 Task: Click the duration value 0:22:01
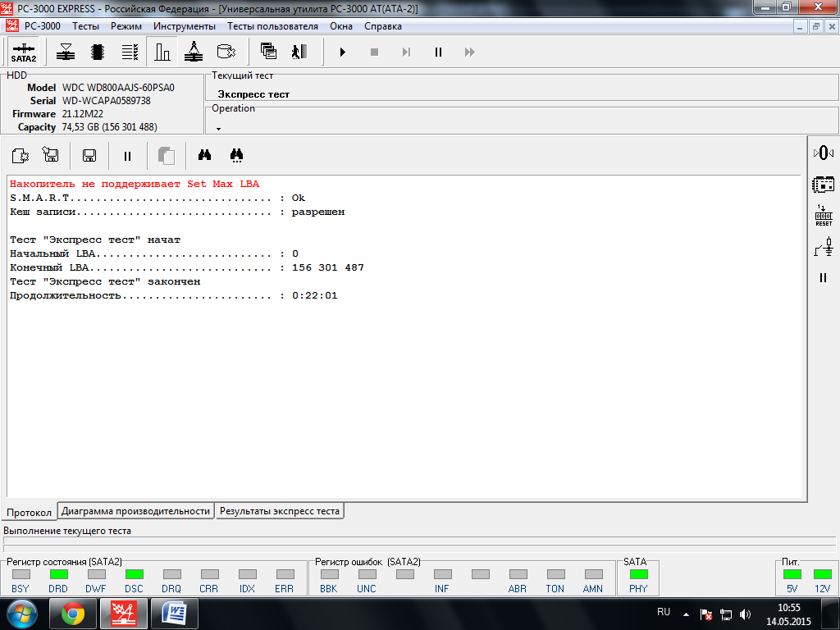coord(315,295)
